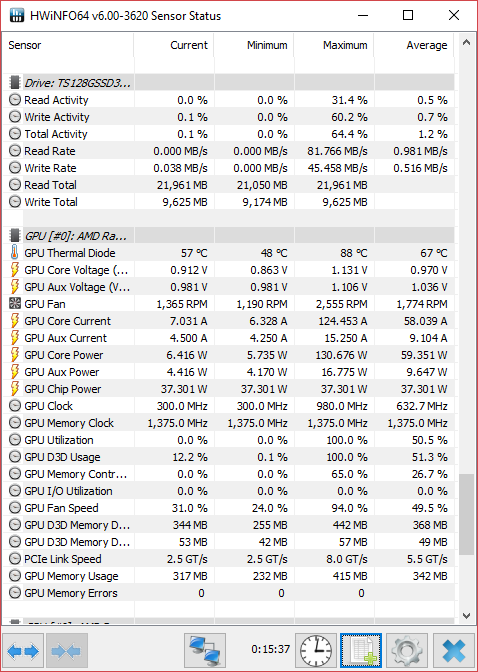Click the shrink columns arrows button
This screenshot has height=672, width=478.
[66, 651]
